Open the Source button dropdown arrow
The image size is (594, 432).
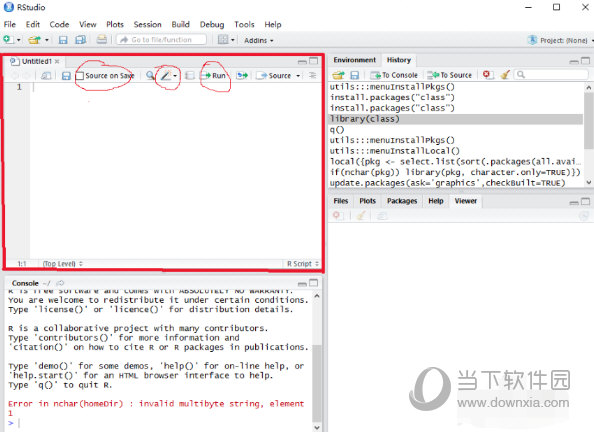click(298, 76)
